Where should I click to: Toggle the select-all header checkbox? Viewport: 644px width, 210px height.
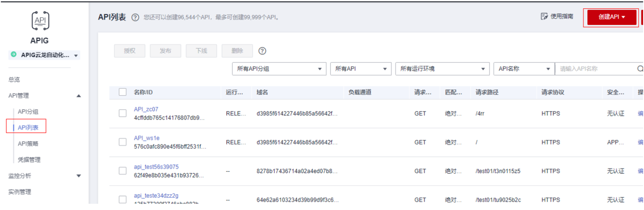coord(123,92)
